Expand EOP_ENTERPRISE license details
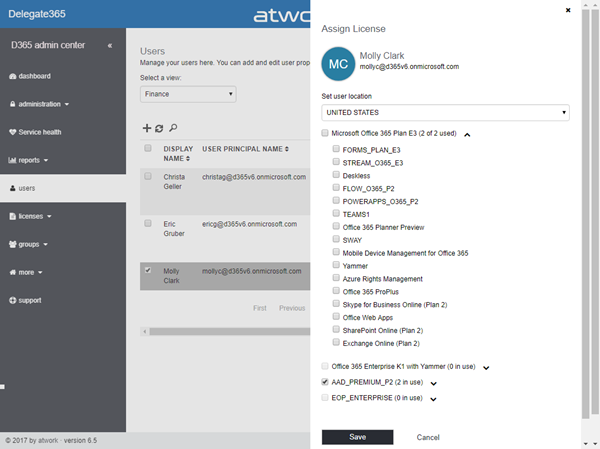This screenshot has width=600, height=449. 433,399
